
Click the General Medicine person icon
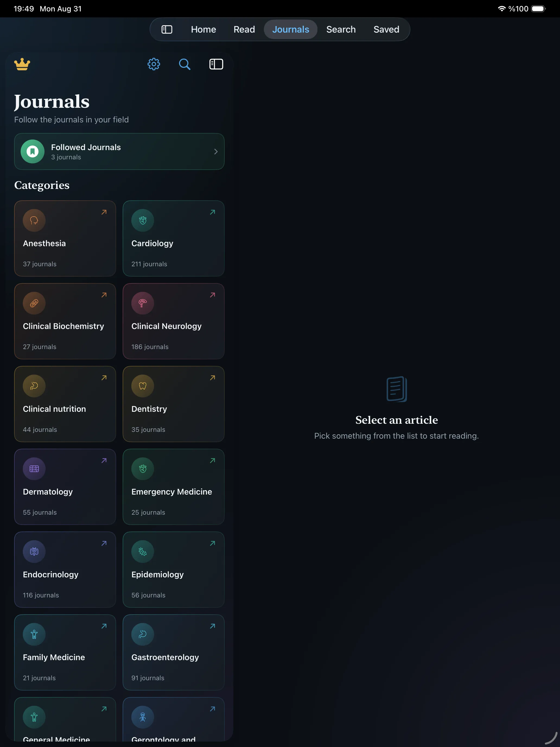tap(34, 717)
